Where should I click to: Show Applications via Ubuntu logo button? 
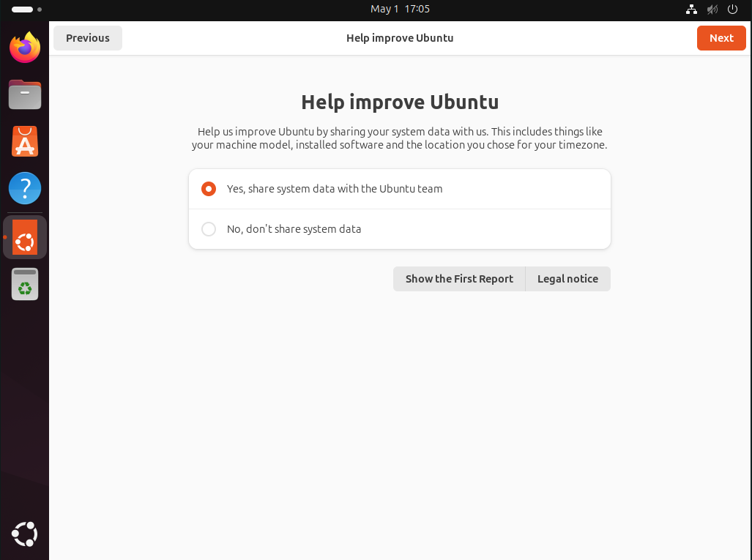point(25,534)
